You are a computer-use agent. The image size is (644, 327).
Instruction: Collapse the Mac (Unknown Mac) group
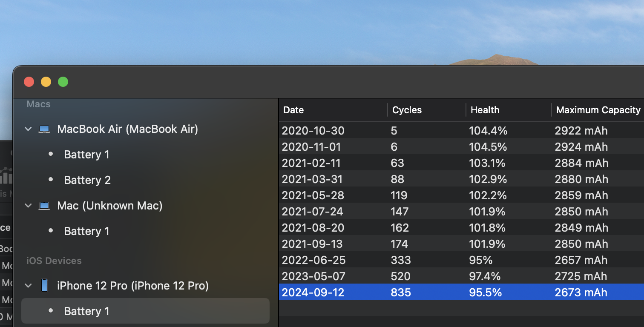click(x=28, y=206)
